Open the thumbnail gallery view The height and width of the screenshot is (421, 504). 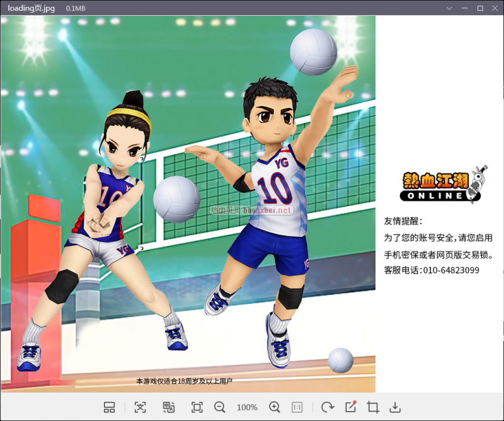tap(110, 407)
